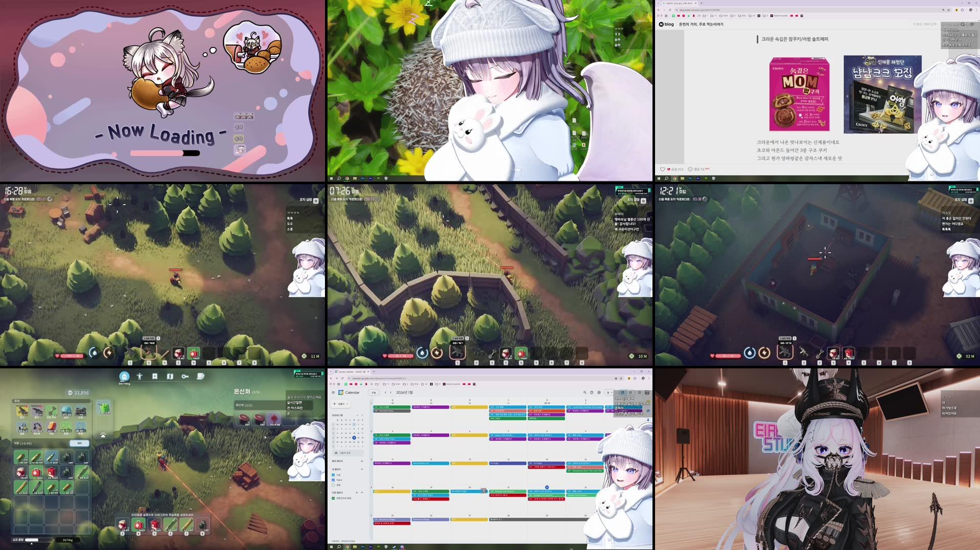The image size is (980, 550).
Task: Click the red first aid kit in hotbar
Action: [138, 524]
